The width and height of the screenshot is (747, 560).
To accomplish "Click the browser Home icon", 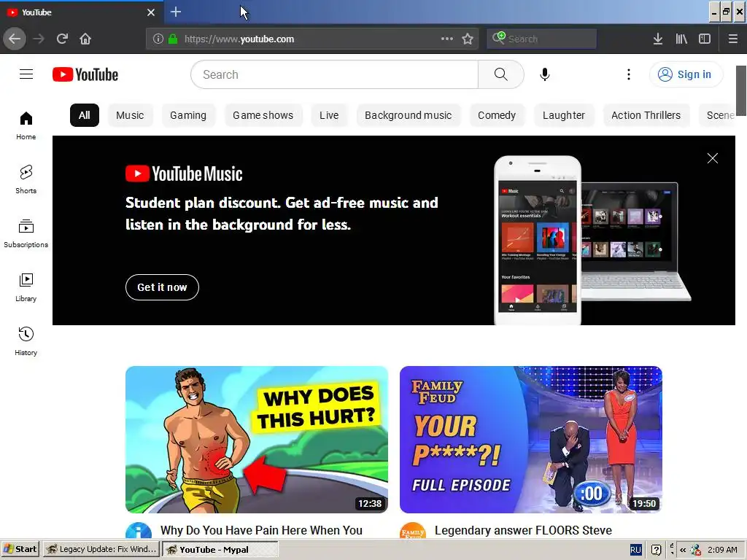I will pyautogui.click(x=85, y=39).
